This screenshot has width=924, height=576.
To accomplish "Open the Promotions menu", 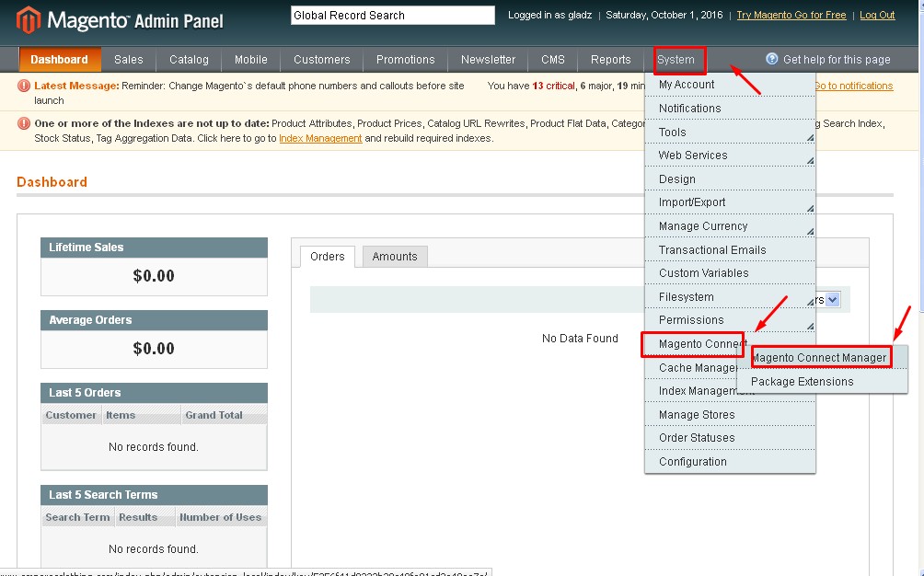I will pos(406,60).
